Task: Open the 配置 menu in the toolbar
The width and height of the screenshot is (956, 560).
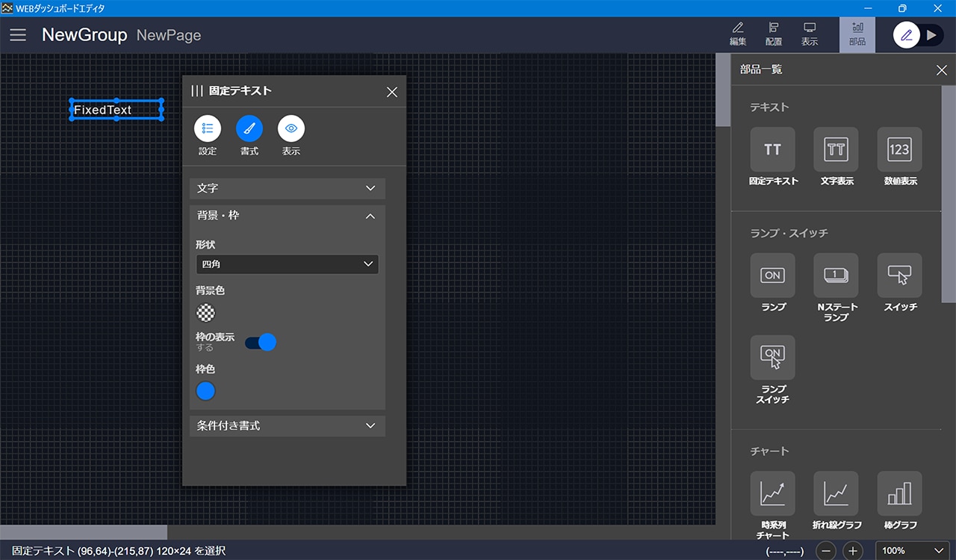Action: tap(774, 34)
